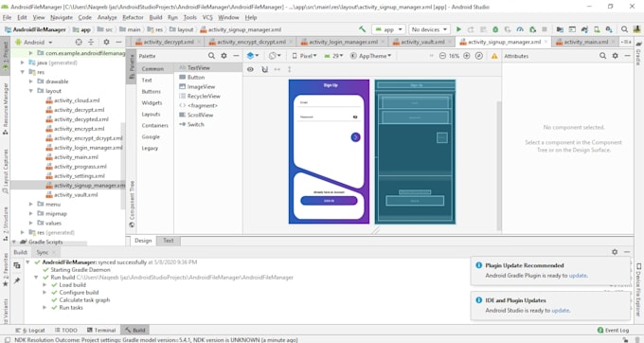
Task: Toggle the Project tool window side tab
Action: pos(6,57)
